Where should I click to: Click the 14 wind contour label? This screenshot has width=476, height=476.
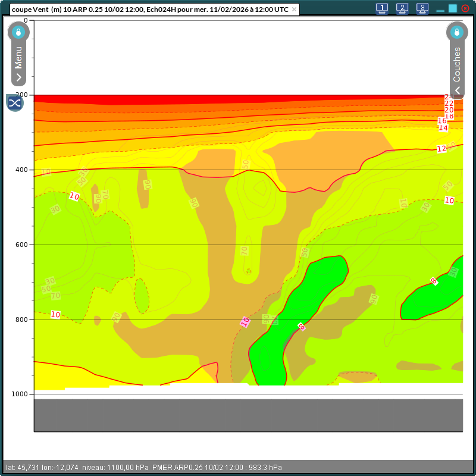443,128
